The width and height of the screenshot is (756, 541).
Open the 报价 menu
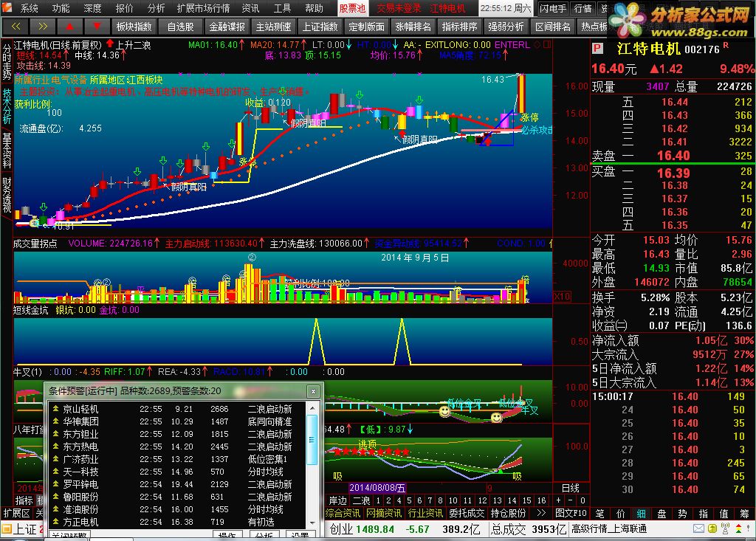click(x=124, y=8)
